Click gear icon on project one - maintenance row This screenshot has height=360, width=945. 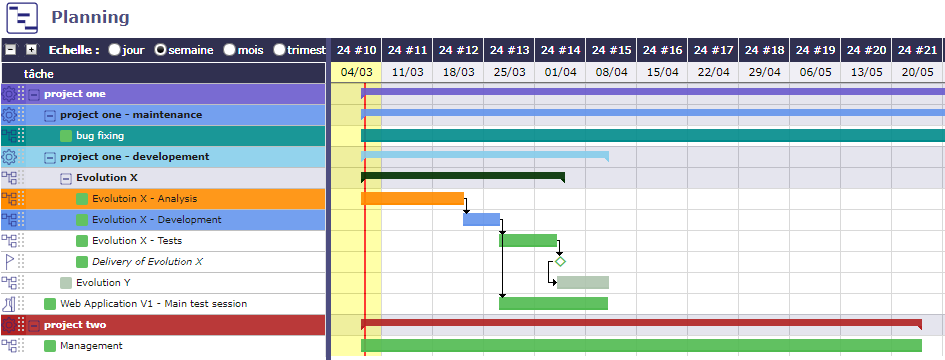pyautogui.click(x=9, y=115)
